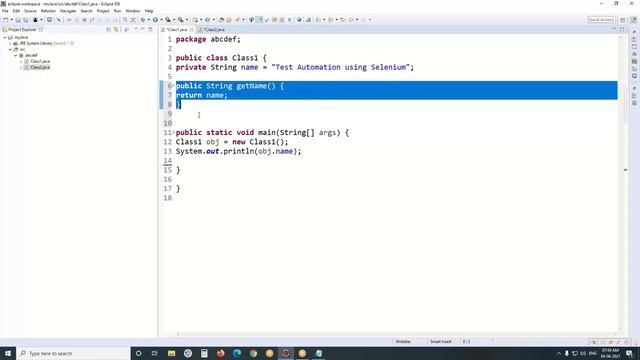Maximize the editor area
640x360 pixels.
(x=622, y=29)
